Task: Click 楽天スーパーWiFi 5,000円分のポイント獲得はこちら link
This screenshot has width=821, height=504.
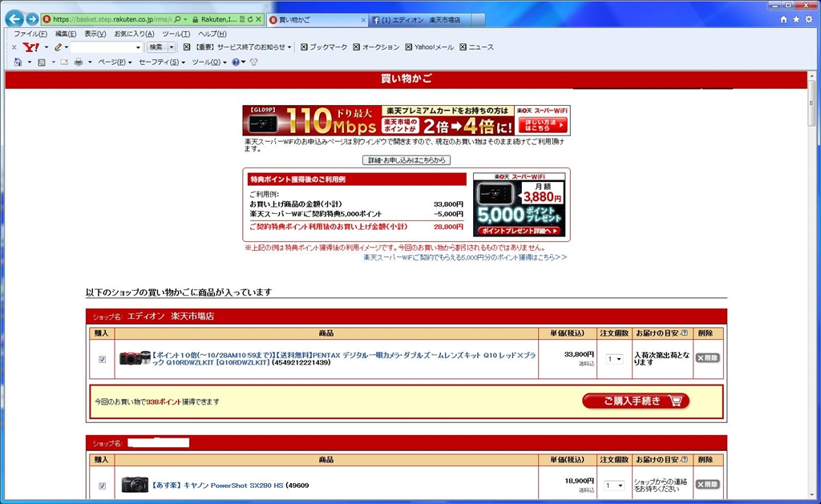Action: [x=465, y=257]
